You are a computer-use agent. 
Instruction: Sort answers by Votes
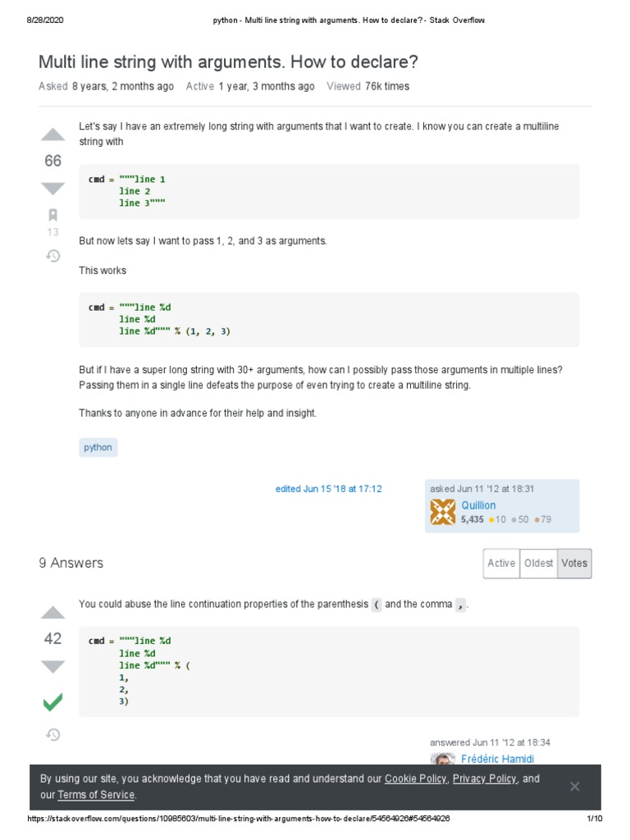pos(574,564)
